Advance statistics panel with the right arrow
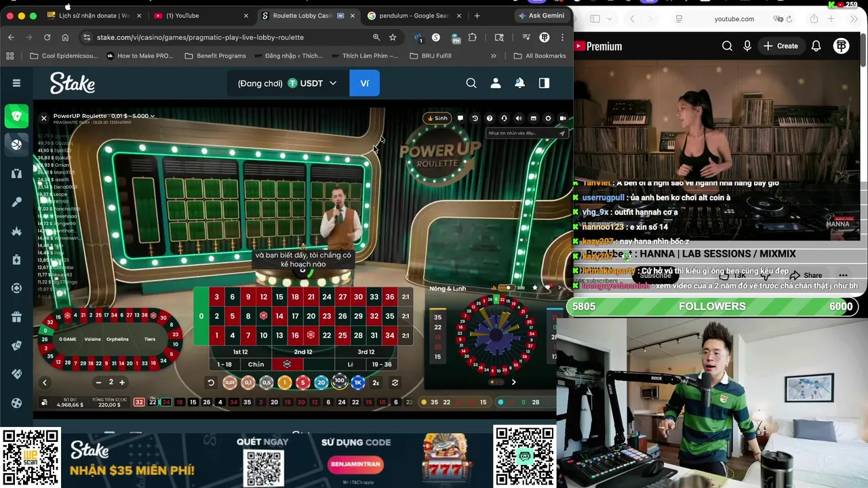Image resolution: width=868 pixels, height=488 pixels. 513,382
